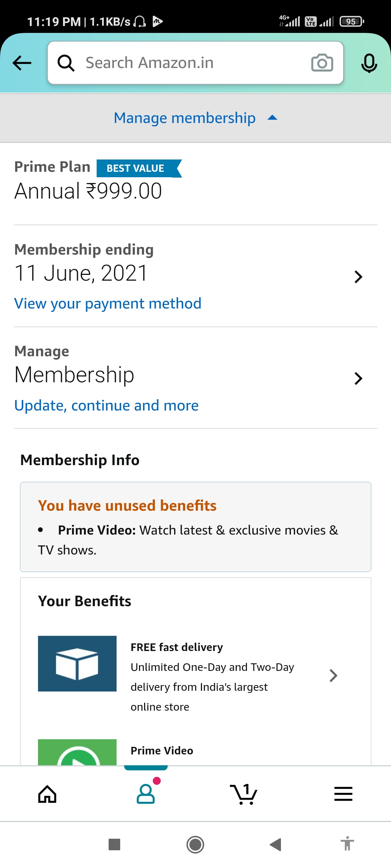Screen dimensions: 391x868
Task: Tap the accessibility shortcut icon
Action: 347,844
